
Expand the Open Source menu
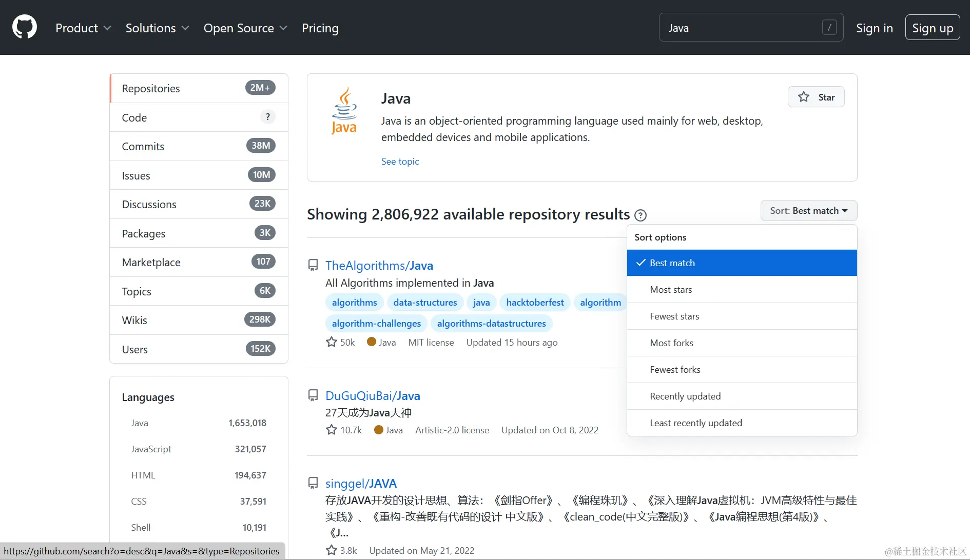(x=245, y=28)
